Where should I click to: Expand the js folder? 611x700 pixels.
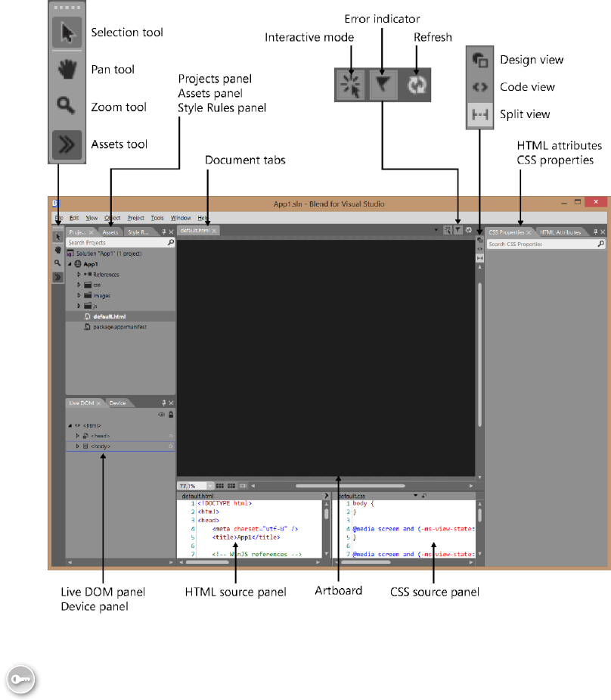79,306
